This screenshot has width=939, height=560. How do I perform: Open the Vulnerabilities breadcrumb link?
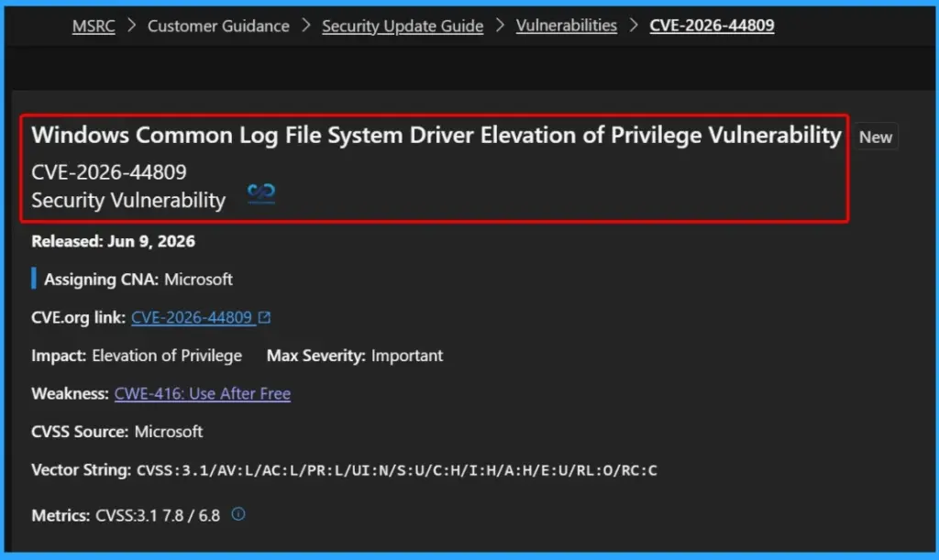click(566, 26)
